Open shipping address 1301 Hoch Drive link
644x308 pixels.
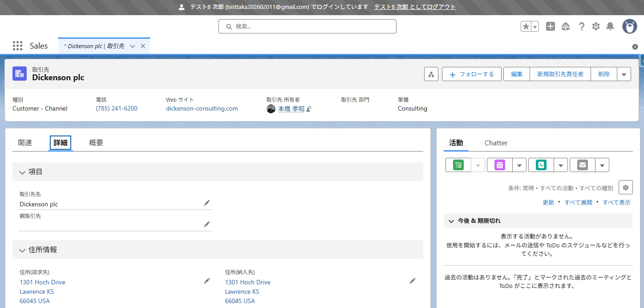point(247,282)
